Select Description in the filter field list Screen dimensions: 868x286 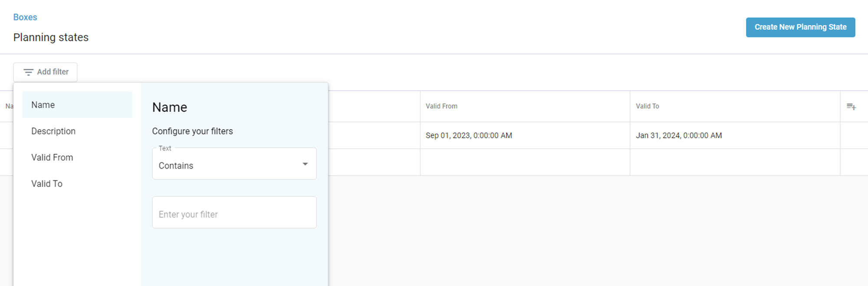click(x=77, y=131)
